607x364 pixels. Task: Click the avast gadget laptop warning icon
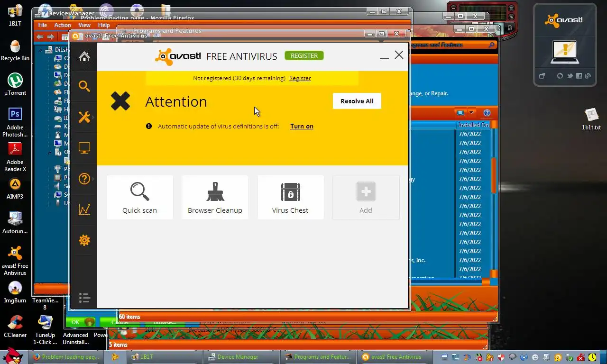pyautogui.click(x=564, y=52)
